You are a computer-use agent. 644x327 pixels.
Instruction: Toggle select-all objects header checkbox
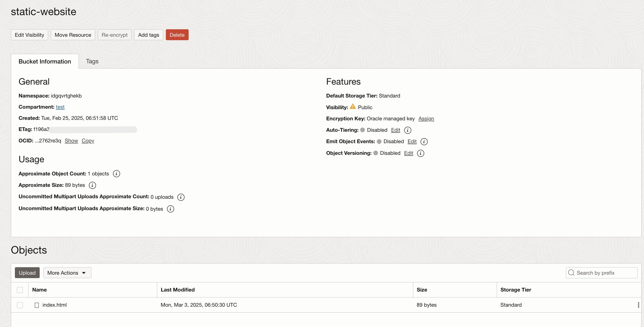(x=20, y=290)
